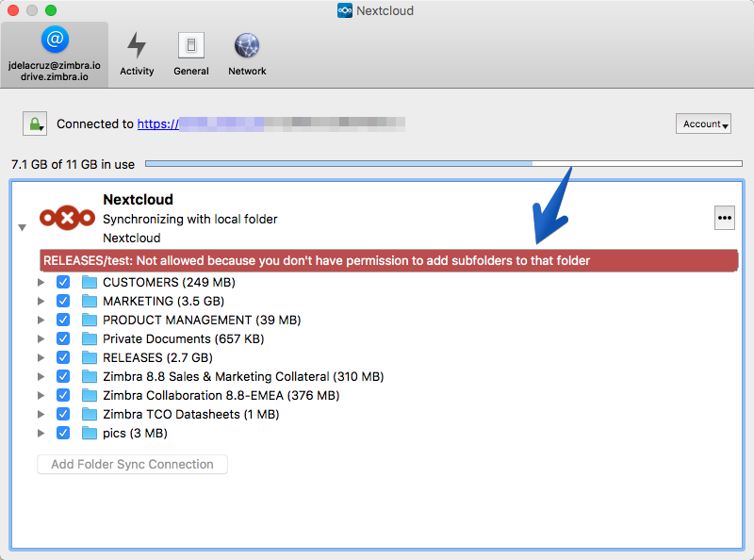The height and width of the screenshot is (560, 754).
Task: Click the CUSTOMERS folder icon
Action: pyautogui.click(x=89, y=282)
